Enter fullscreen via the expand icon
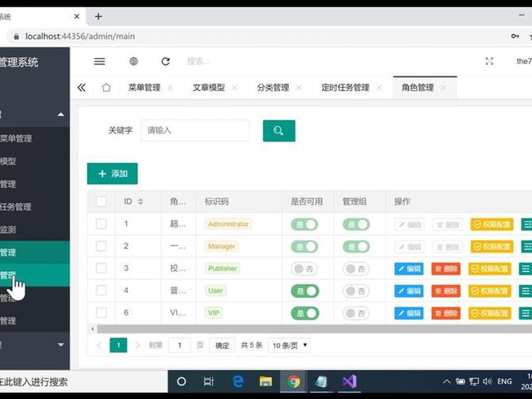 (x=489, y=61)
